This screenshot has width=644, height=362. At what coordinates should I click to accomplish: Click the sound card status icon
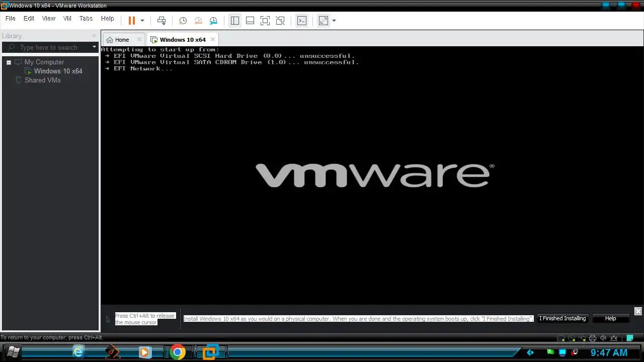click(x=603, y=338)
